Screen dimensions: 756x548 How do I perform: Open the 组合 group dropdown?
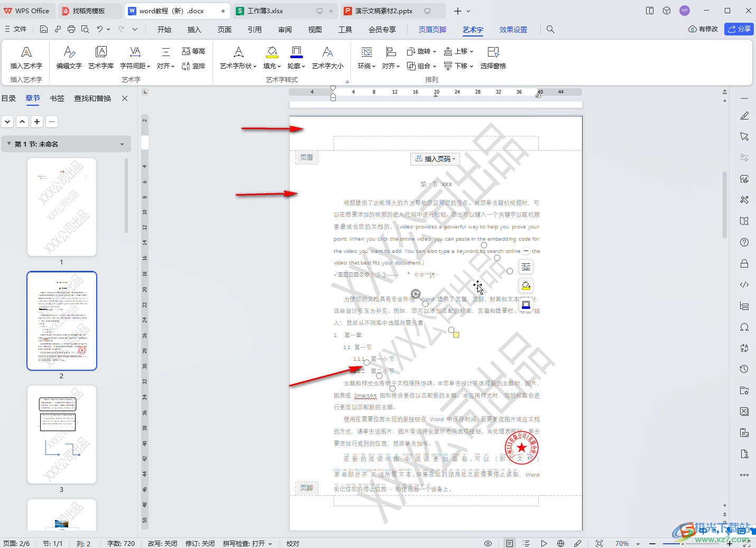click(x=421, y=66)
